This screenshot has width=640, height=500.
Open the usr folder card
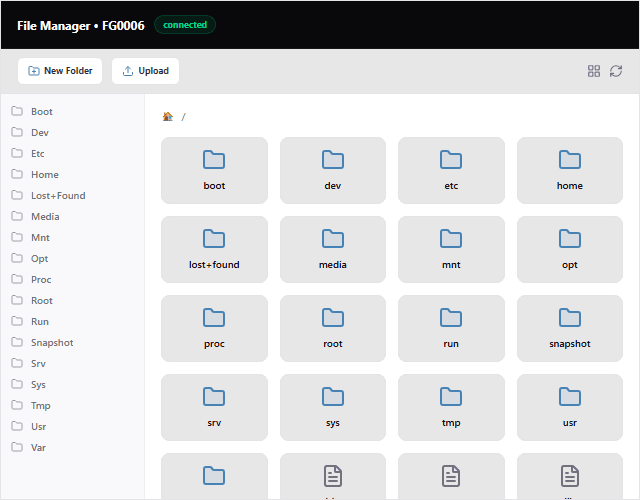570,407
